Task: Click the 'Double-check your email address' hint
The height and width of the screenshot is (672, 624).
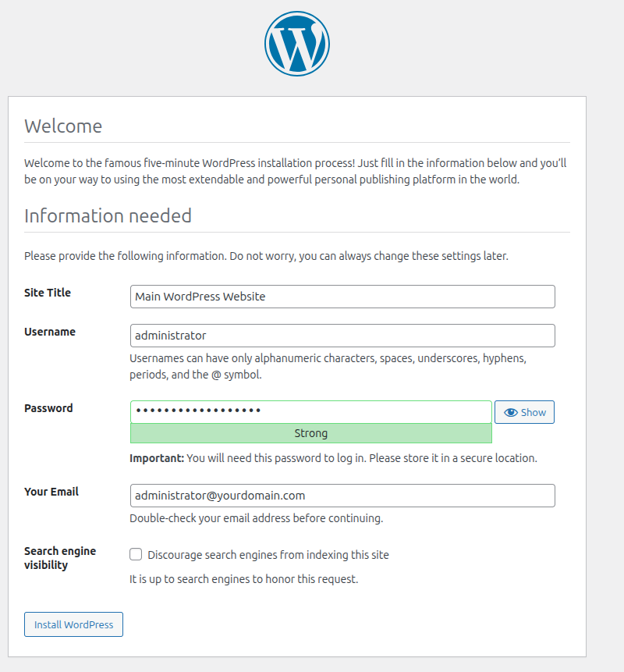Action: [256, 518]
